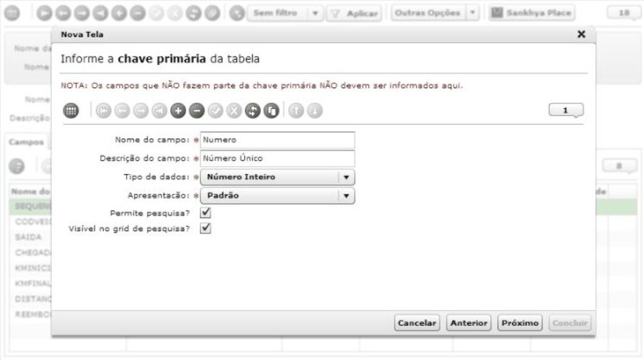This screenshot has width=644, height=360.
Task: Click the Descrição do campo text field
Action: 277,158
